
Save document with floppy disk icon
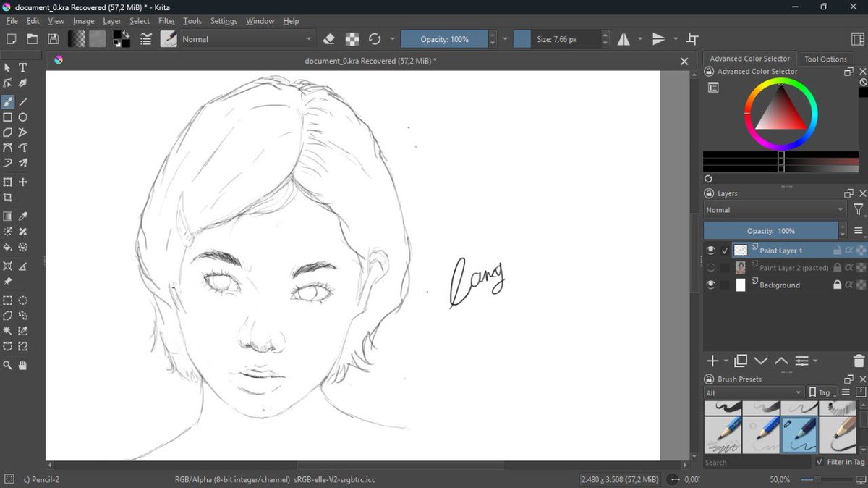coord(54,39)
